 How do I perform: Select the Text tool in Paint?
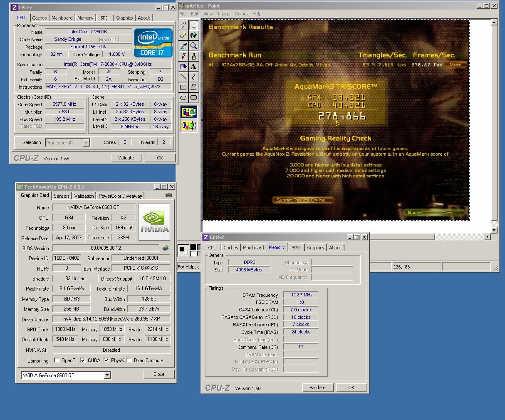coord(193,67)
